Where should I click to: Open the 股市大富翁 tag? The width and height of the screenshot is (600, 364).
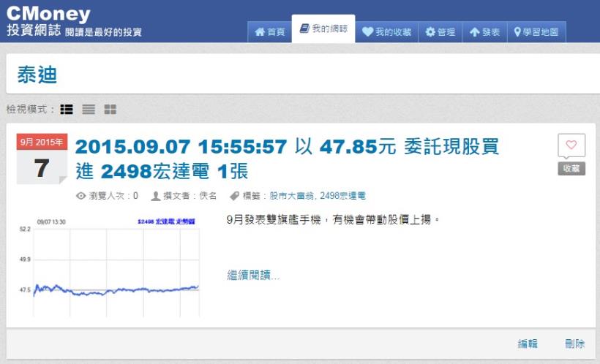pyautogui.click(x=292, y=196)
